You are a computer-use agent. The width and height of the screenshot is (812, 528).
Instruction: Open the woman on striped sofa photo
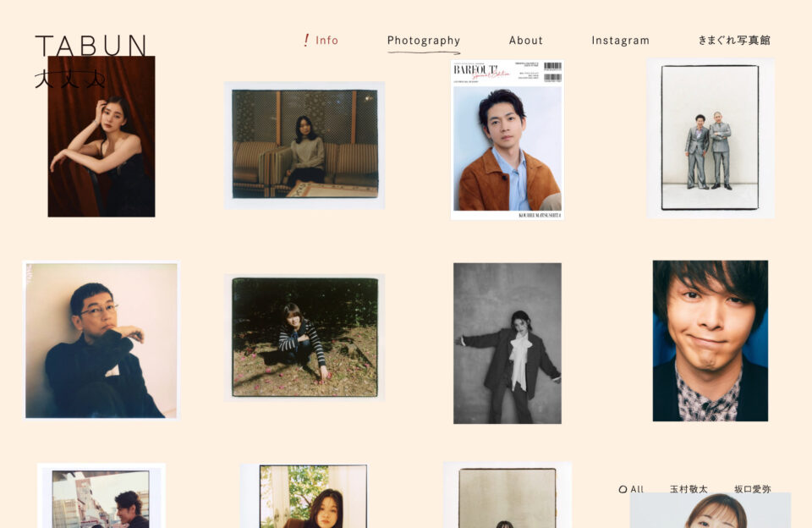point(304,145)
